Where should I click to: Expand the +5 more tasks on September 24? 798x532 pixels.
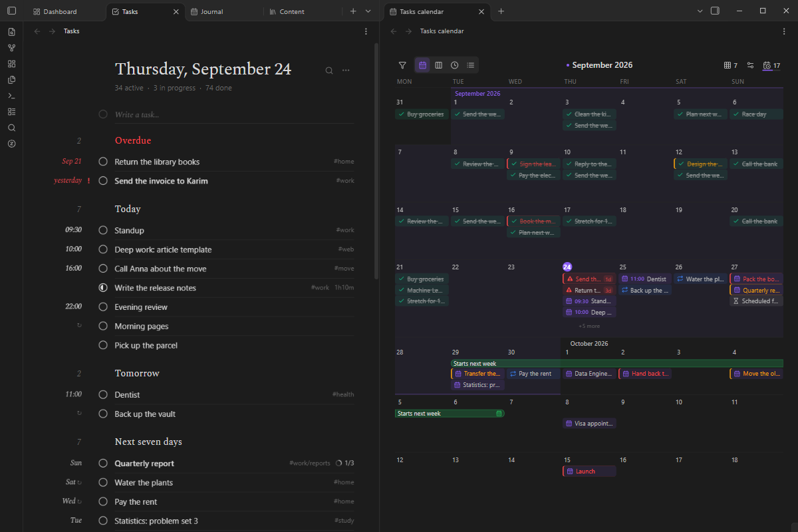click(x=589, y=326)
